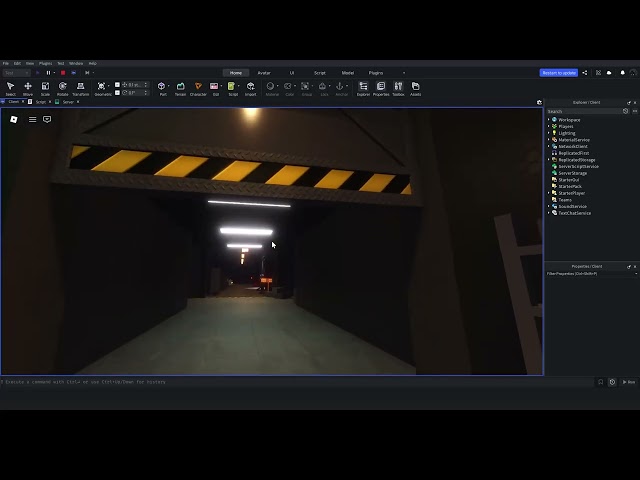Screen dimensions: 640x480
Task: Click the Group tool
Action: pos(307,89)
